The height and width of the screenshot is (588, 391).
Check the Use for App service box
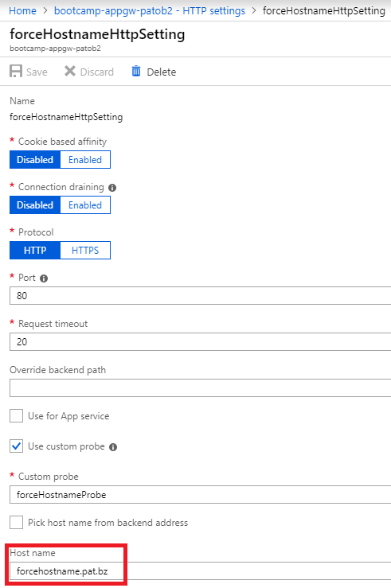(16, 416)
